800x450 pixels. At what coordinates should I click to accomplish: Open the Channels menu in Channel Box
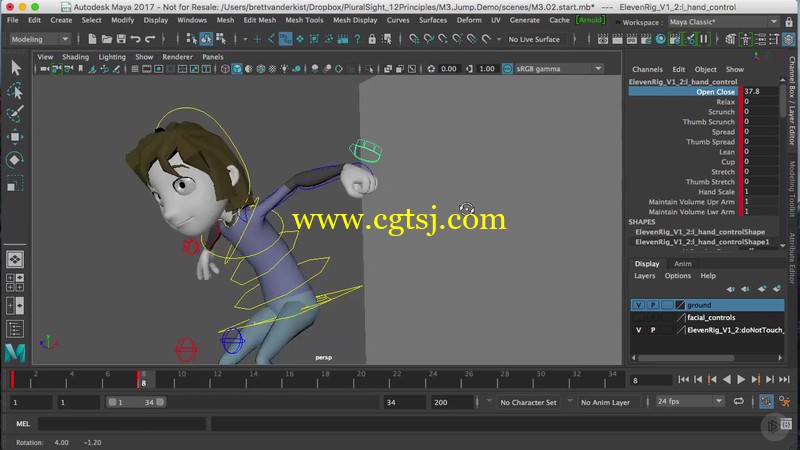647,69
